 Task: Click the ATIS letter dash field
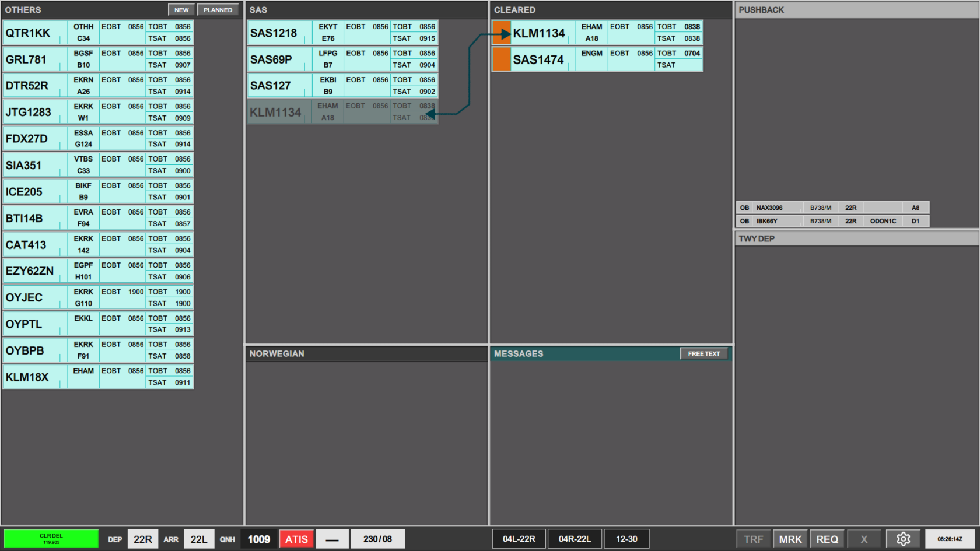pyautogui.click(x=332, y=539)
